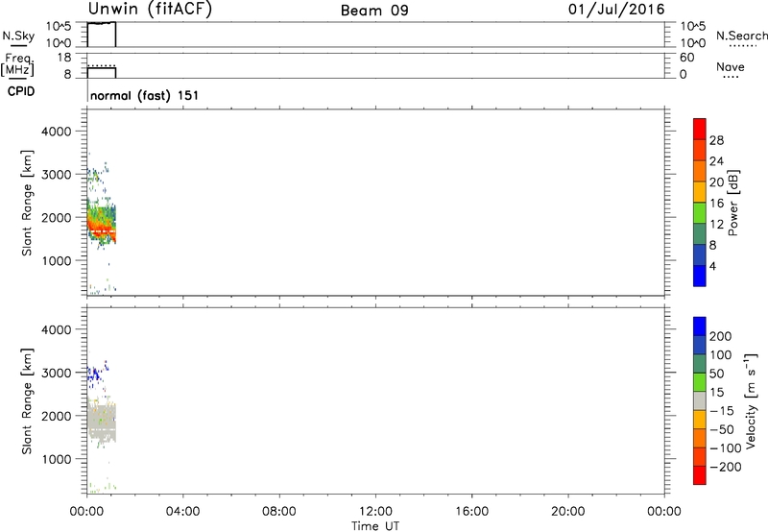Click the 'Beam 09' heading
This screenshot has height=532, width=768.
click(x=374, y=11)
